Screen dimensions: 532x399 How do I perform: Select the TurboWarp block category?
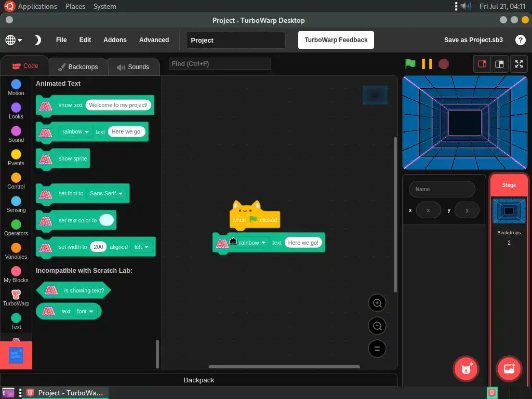(x=16, y=298)
